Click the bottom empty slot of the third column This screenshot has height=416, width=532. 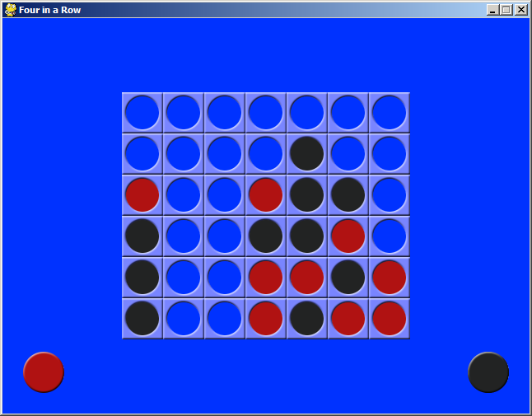(x=225, y=318)
